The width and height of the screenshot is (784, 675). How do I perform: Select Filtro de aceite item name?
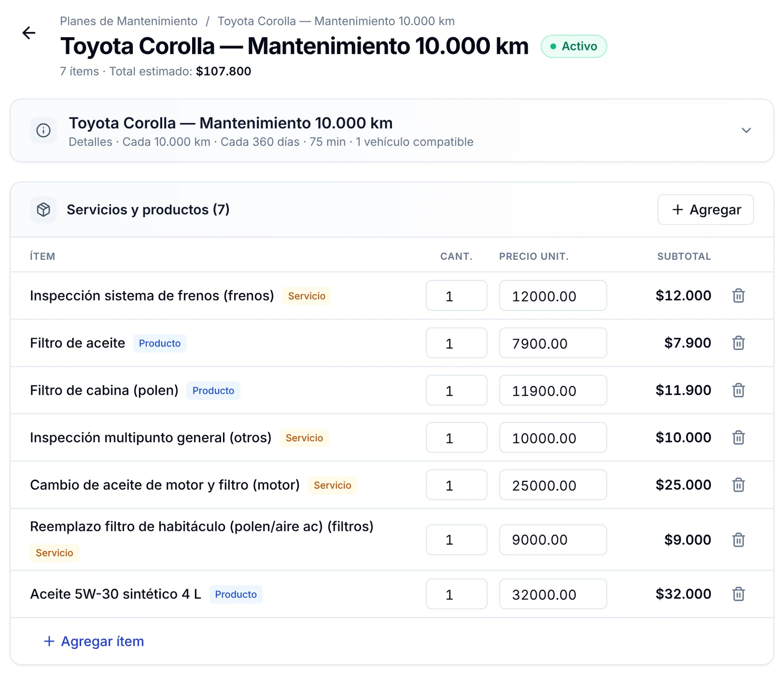pyautogui.click(x=77, y=343)
